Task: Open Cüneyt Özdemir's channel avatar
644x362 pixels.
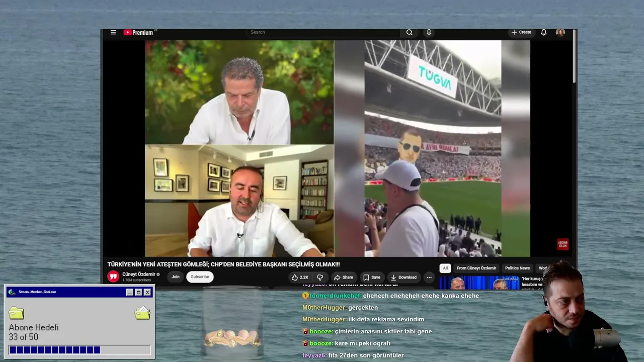Action: [113, 277]
